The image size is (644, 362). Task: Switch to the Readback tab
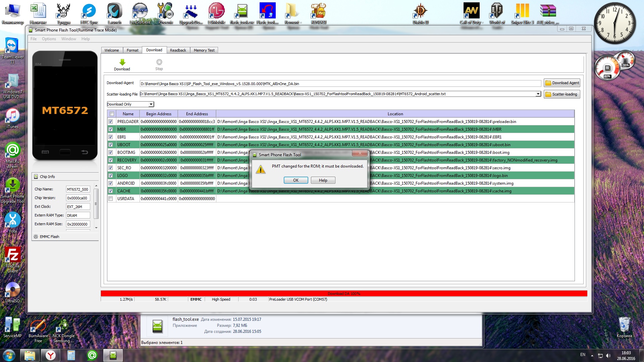point(178,50)
